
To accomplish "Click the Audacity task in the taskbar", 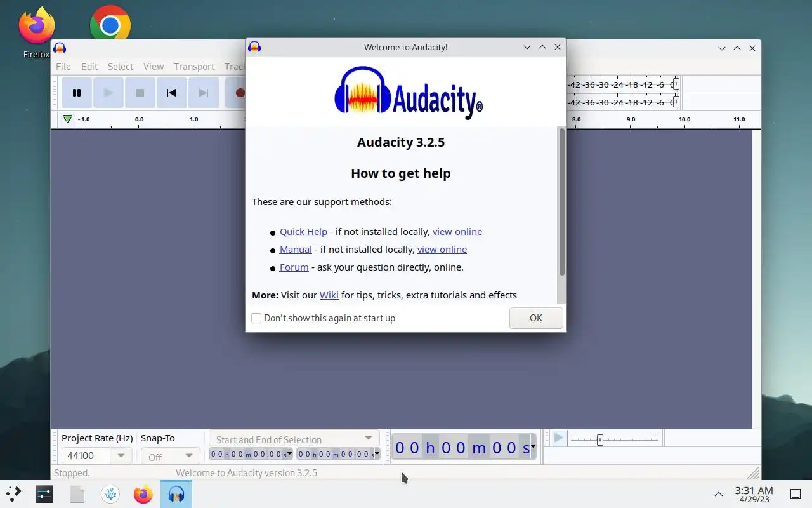I will [x=176, y=493].
